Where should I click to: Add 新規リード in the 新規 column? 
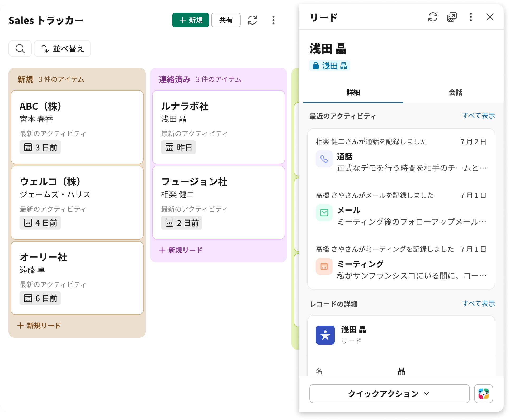(x=39, y=326)
